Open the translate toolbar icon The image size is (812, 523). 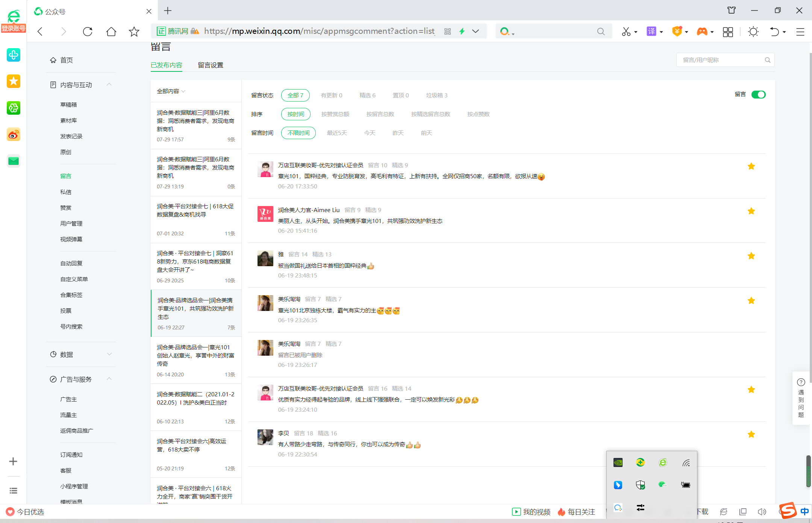click(651, 32)
